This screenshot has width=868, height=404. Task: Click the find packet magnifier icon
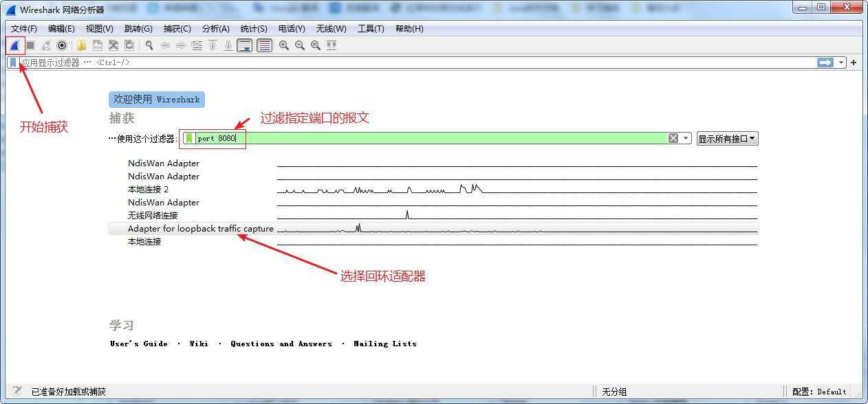[x=149, y=45]
